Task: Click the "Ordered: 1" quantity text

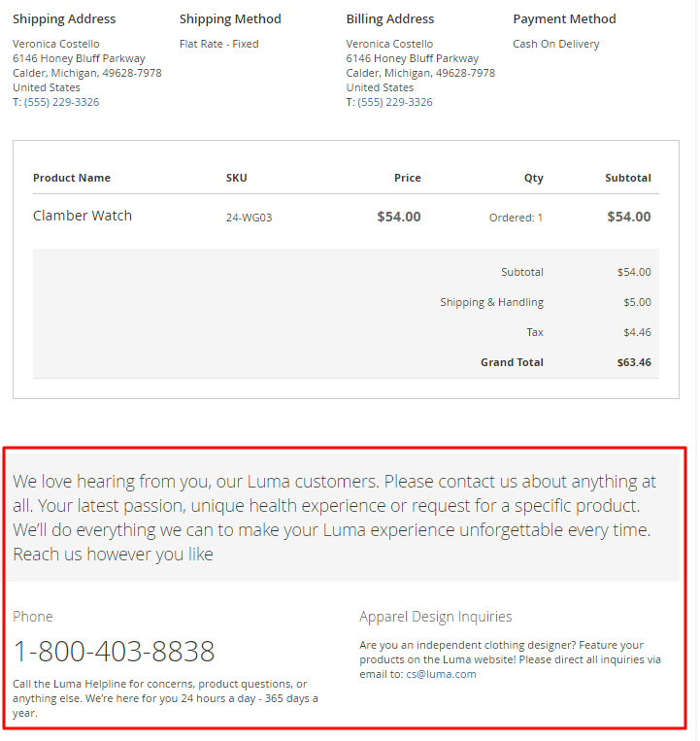Action: click(516, 218)
